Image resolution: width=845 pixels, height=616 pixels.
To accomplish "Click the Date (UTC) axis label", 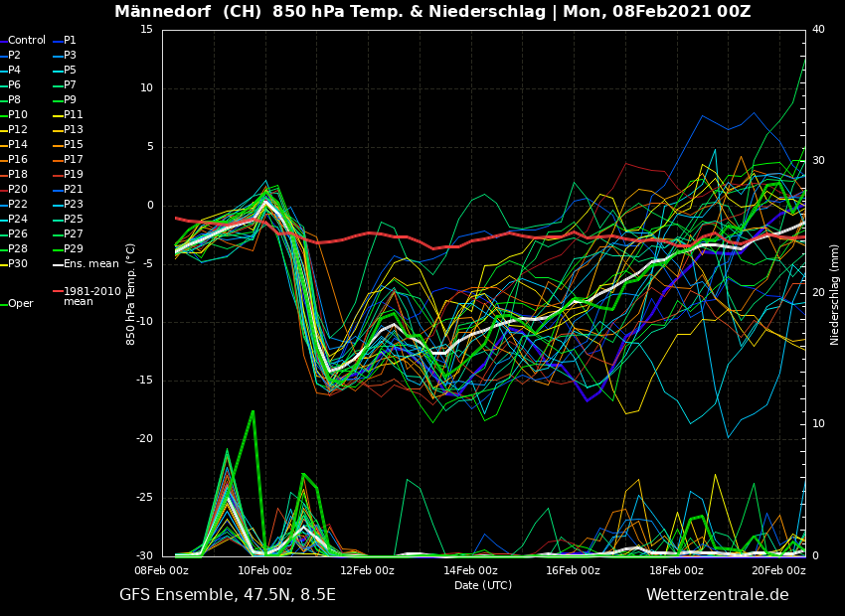I will pos(483,585).
